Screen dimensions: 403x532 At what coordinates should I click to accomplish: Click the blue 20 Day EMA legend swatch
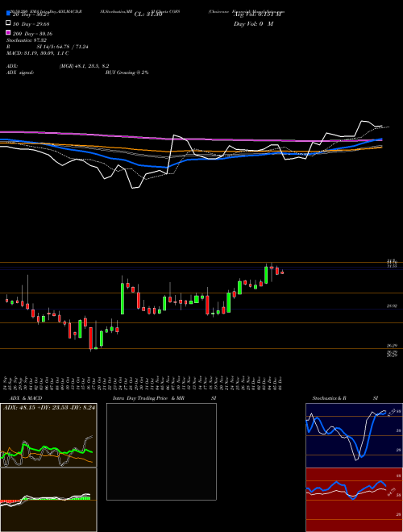click(8, 14)
